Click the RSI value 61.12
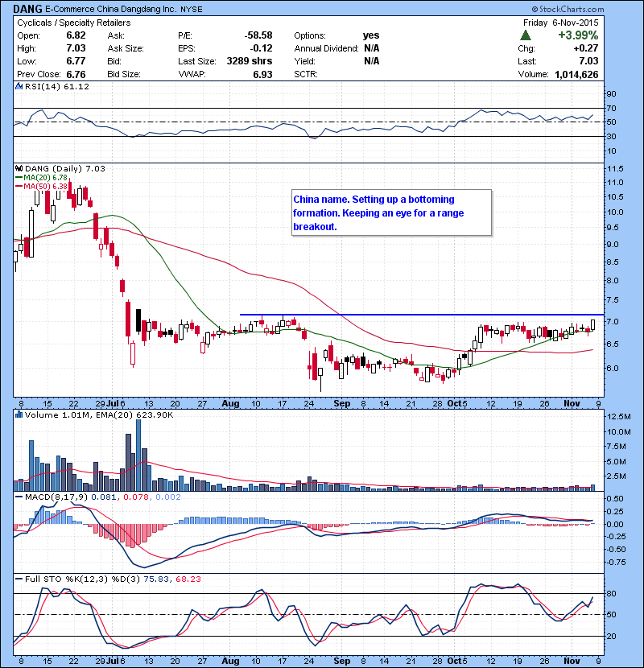 [76, 86]
